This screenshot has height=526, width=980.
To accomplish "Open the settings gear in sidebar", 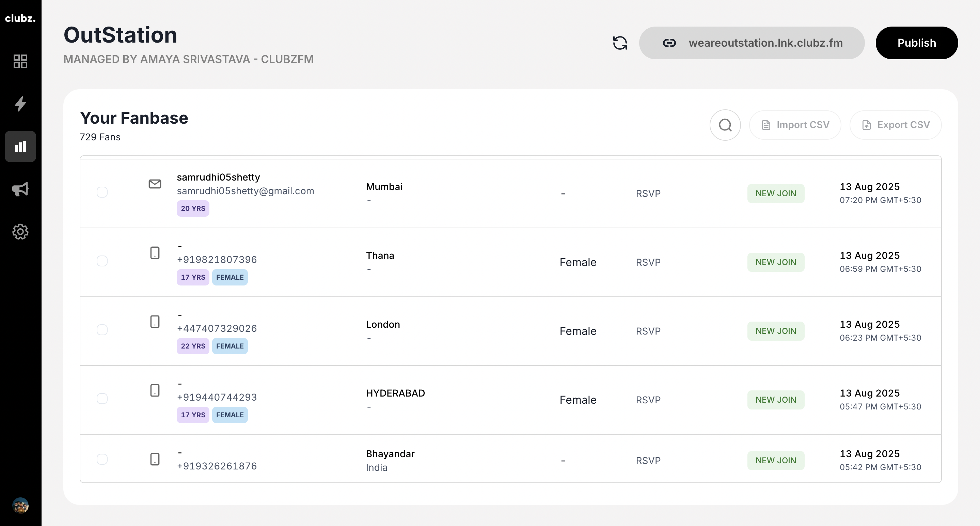I will pos(20,231).
